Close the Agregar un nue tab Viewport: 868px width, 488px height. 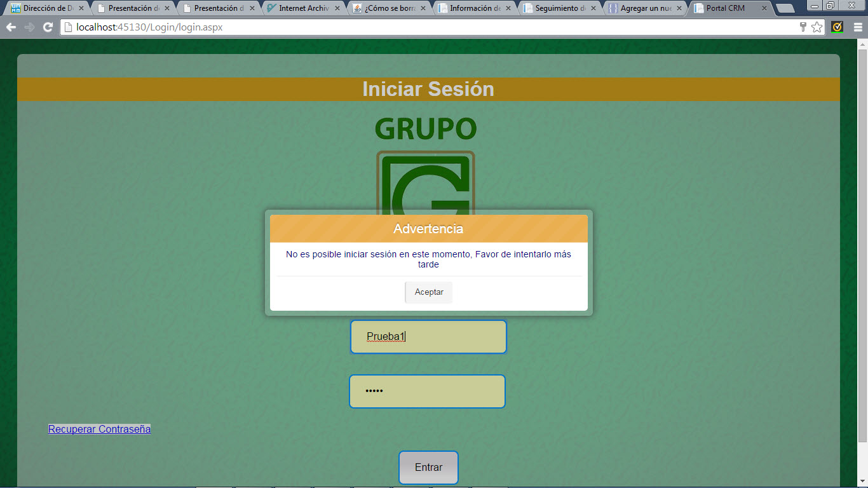(679, 9)
